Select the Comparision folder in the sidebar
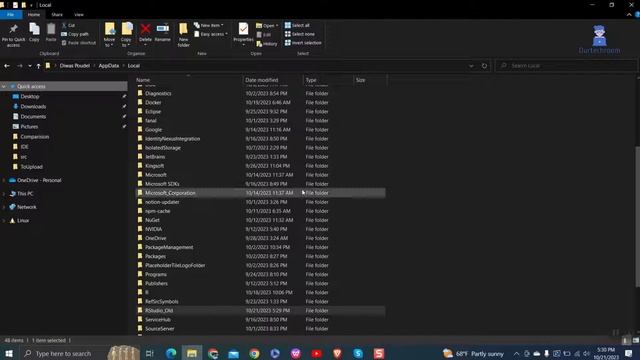This screenshot has height=360, width=640. click(35, 137)
